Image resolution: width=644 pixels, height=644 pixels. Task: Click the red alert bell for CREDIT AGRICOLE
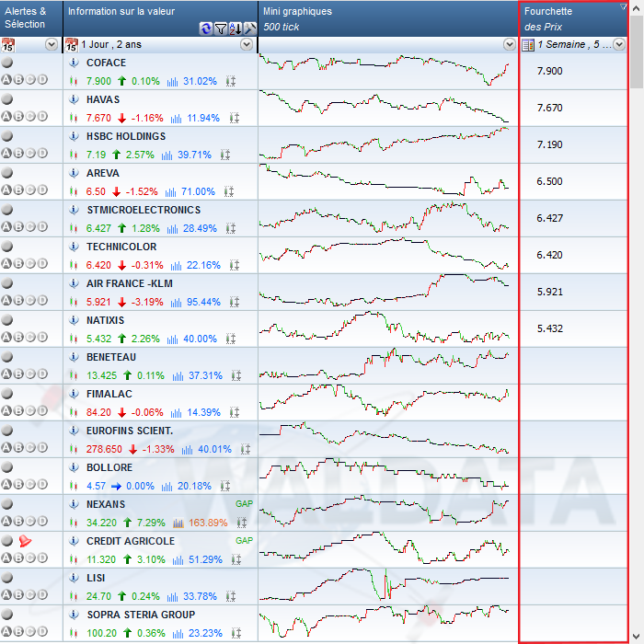click(x=25, y=541)
